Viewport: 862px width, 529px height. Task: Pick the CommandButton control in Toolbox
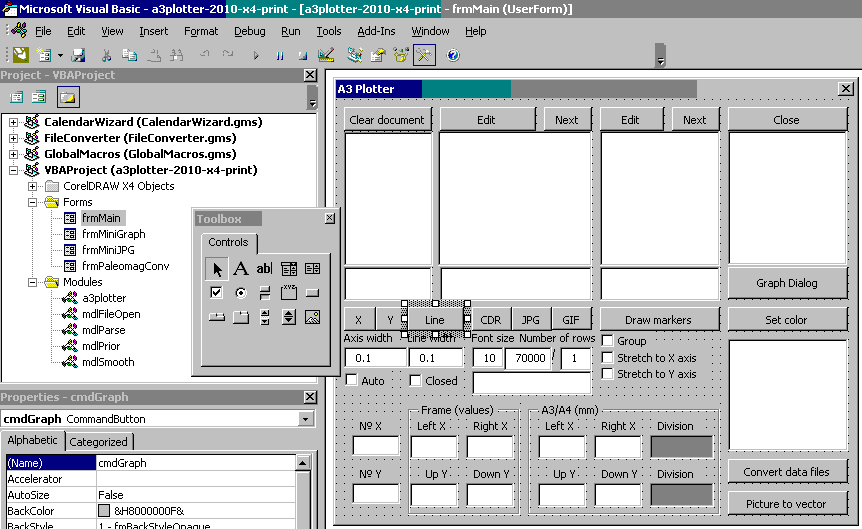pos(312,293)
